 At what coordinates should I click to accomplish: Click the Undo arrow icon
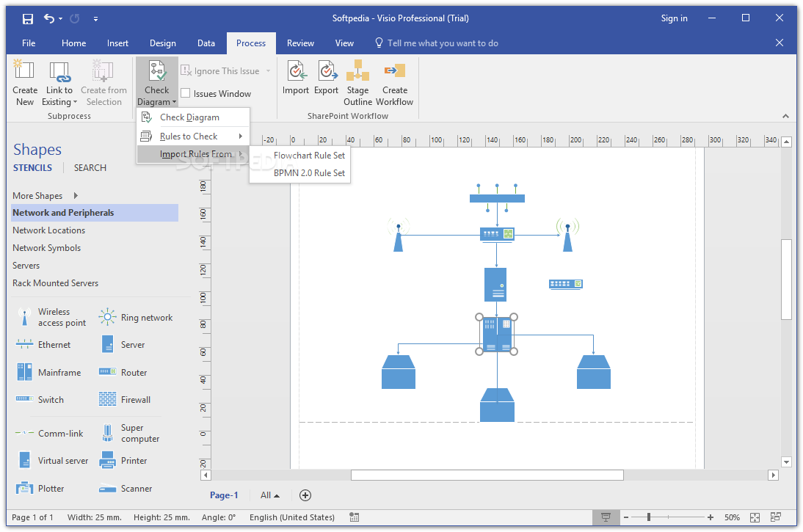coord(49,18)
